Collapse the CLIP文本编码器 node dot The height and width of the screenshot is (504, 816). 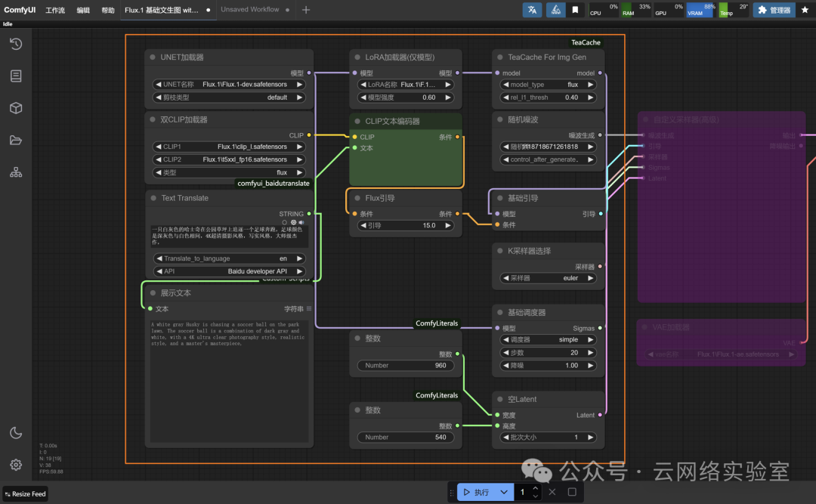(357, 122)
